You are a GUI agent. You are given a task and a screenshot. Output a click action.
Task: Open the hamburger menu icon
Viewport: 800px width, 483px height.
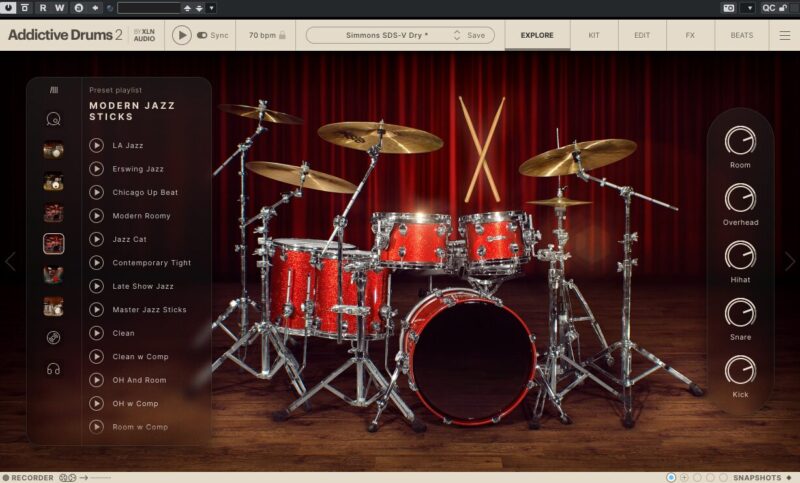(785, 35)
